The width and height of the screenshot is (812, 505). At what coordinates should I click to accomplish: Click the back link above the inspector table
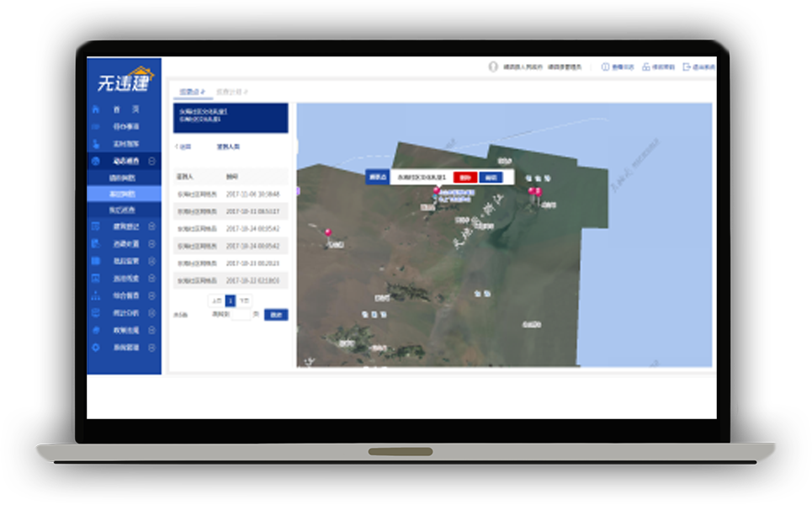183,146
